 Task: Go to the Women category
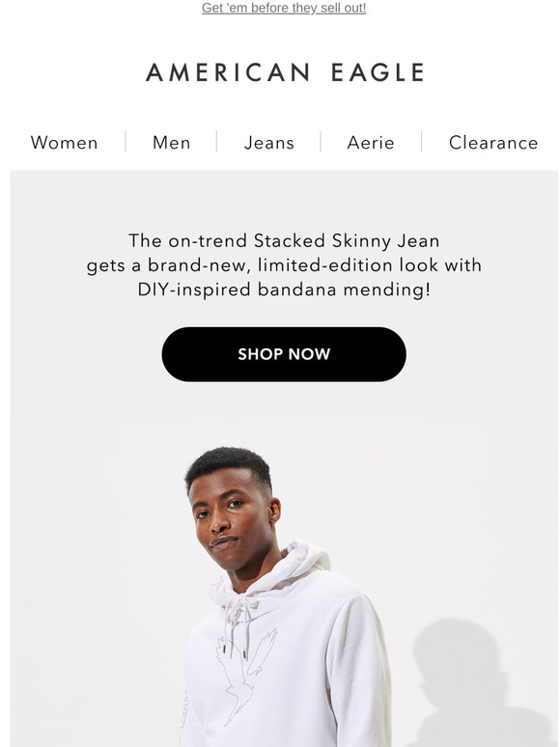pos(65,143)
